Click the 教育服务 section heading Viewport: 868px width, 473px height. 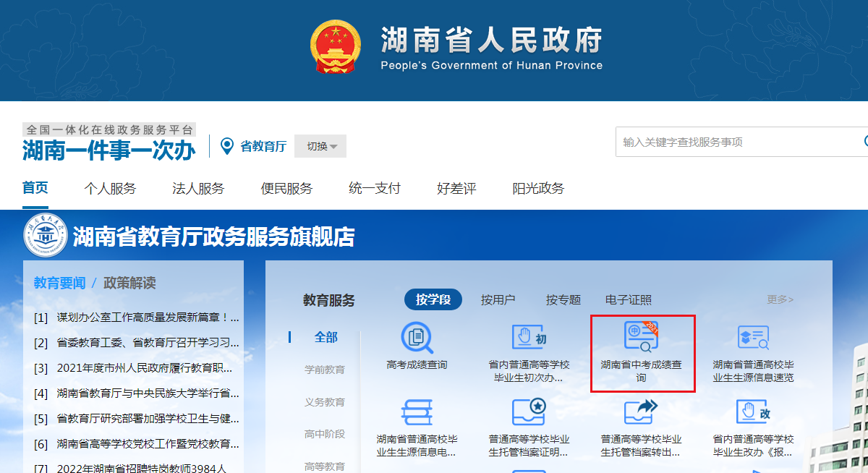tap(329, 300)
